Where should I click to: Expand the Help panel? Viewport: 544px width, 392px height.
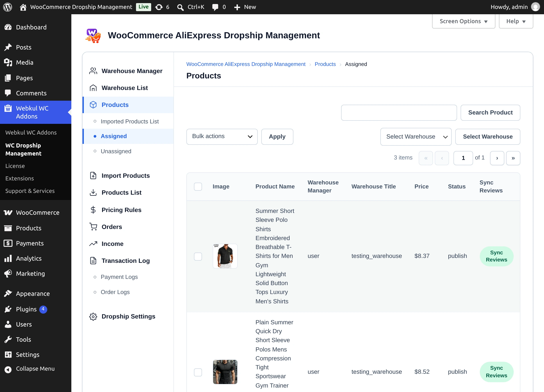516,21
